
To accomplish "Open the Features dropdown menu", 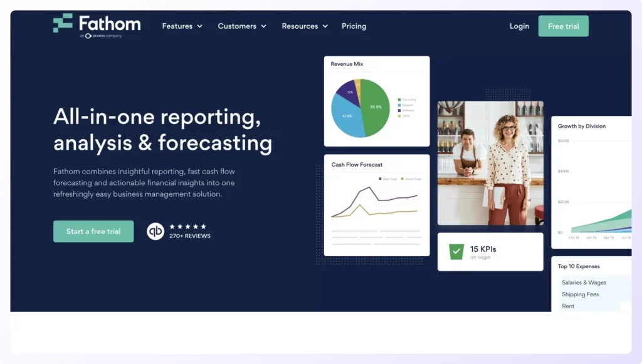I will point(182,26).
